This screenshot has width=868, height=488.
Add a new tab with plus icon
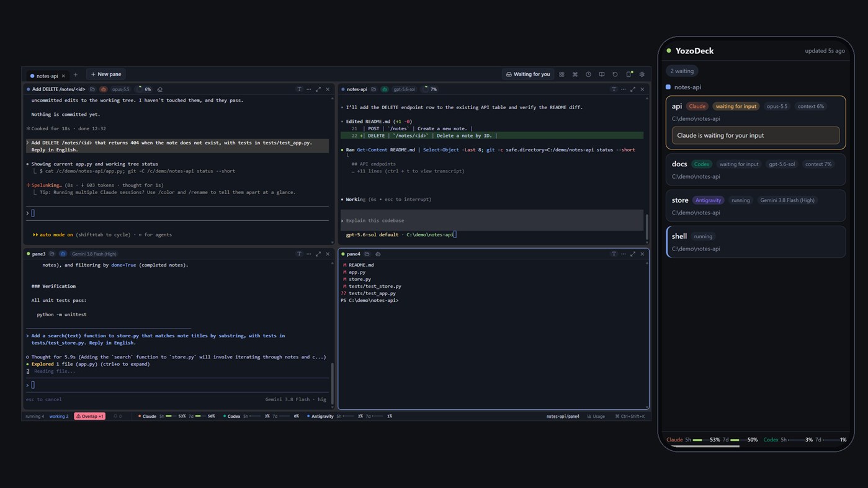click(76, 75)
